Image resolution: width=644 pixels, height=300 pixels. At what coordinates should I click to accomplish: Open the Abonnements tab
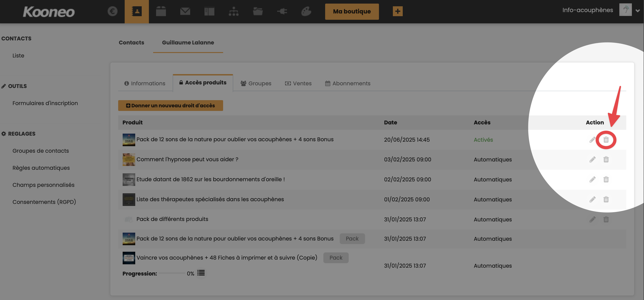pos(348,83)
